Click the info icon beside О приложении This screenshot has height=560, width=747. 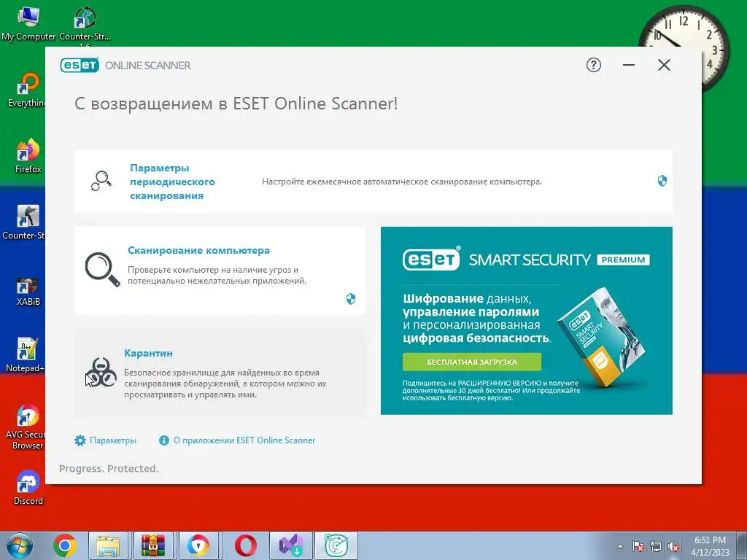pyautogui.click(x=164, y=440)
